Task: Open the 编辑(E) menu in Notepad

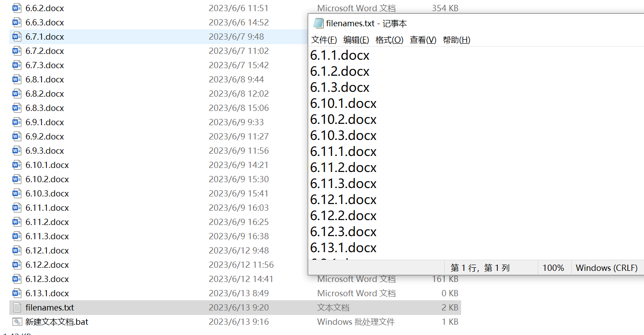Action: 356,40
